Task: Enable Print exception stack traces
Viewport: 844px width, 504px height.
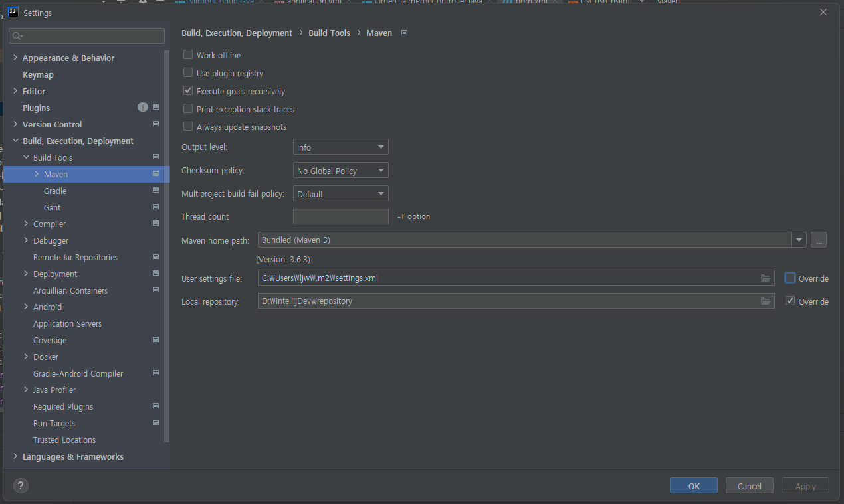Action: pyautogui.click(x=188, y=109)
